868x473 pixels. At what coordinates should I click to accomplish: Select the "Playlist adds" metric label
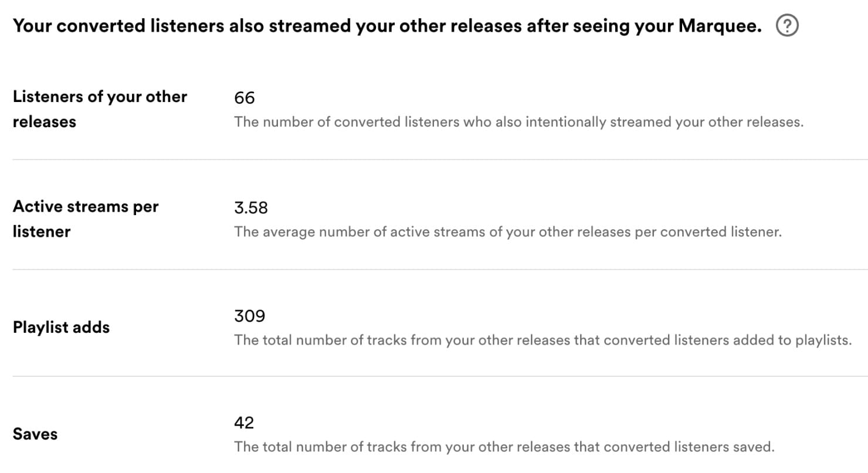pyautogui.click(x=61, y=328)
